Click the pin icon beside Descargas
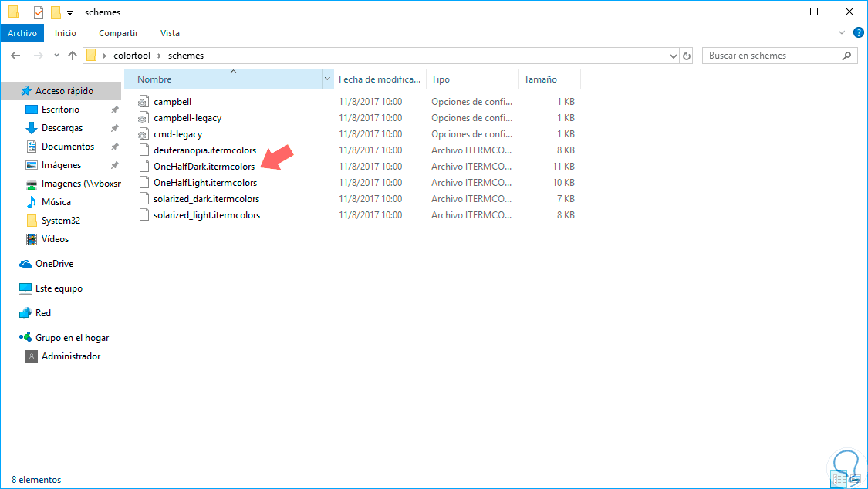The image size is (868, 489). click(x=115, y=128)
